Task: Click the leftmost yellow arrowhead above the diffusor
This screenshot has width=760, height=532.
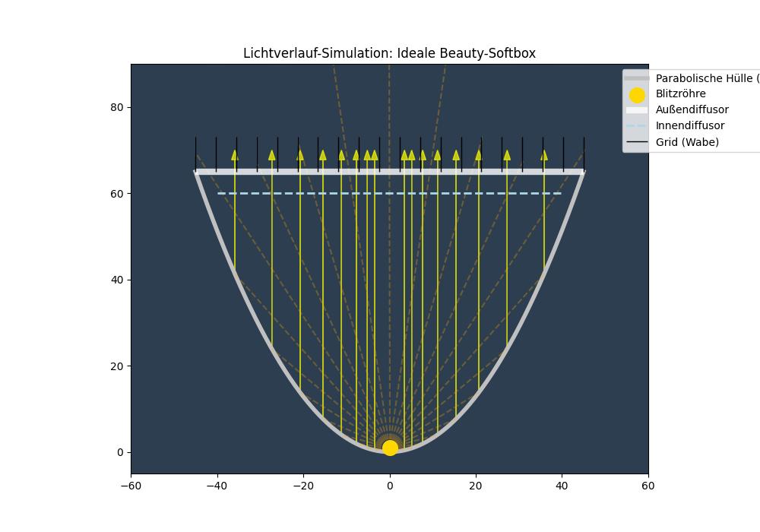Action: coord(235,155)
